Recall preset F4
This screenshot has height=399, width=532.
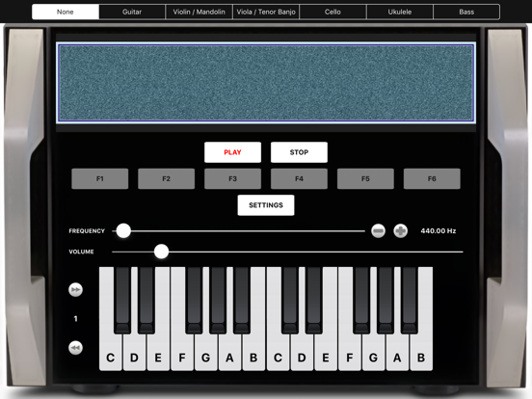(299, 179)
